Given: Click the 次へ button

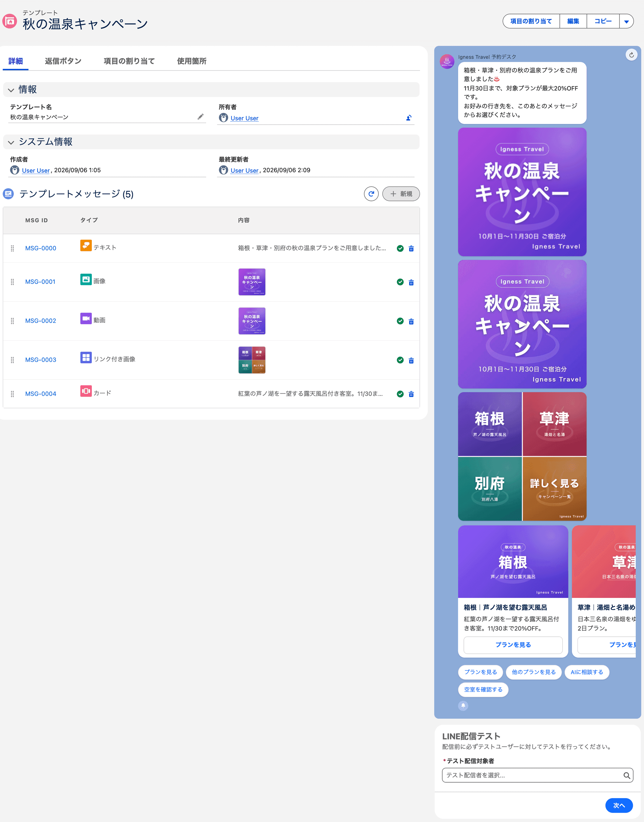Looking at the screenshot, I should click(x=619, y=805).
